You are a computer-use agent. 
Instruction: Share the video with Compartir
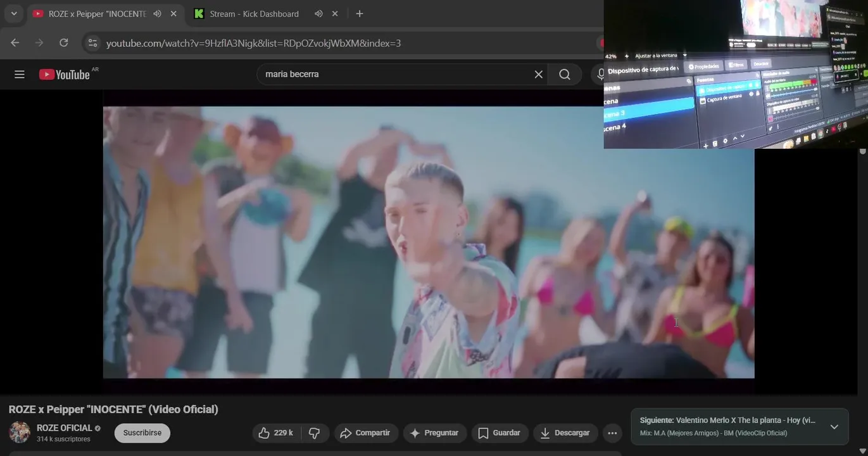(365, 433)
